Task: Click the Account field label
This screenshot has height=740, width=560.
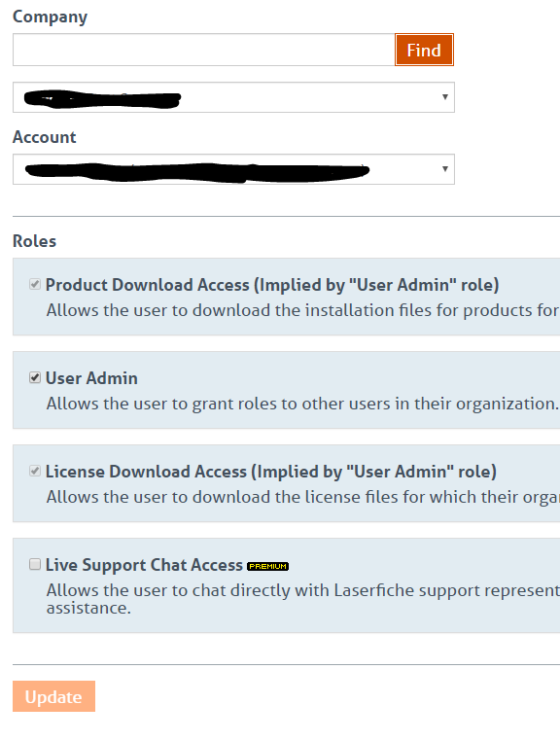Action: tap(45, 137)
